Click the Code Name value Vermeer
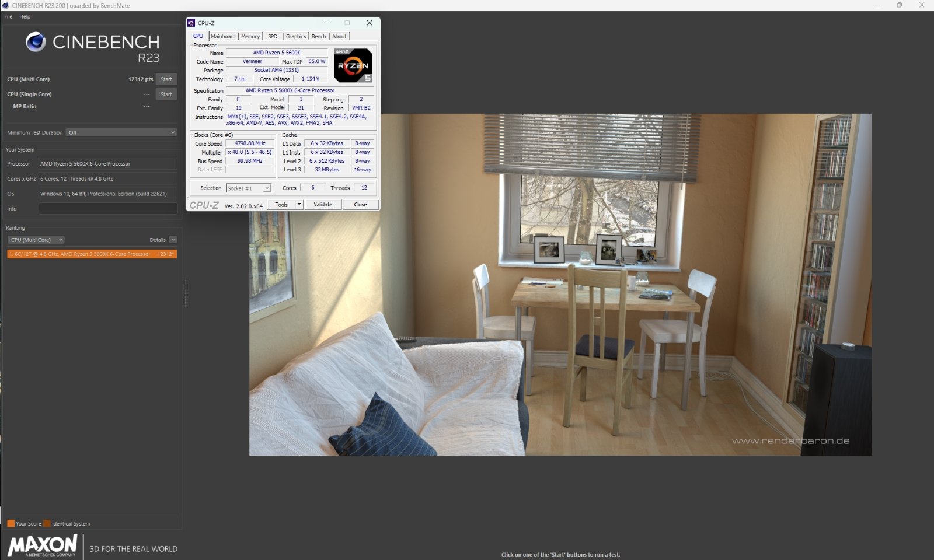Screen dimensions: 934x560 [x=252, y=61]
